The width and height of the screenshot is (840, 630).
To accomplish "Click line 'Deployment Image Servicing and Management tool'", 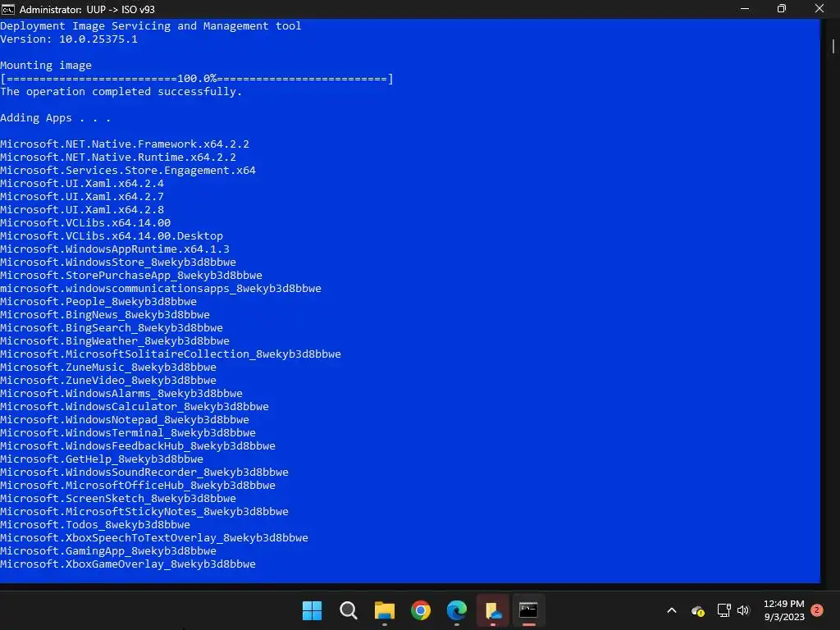I will point(151,26).
